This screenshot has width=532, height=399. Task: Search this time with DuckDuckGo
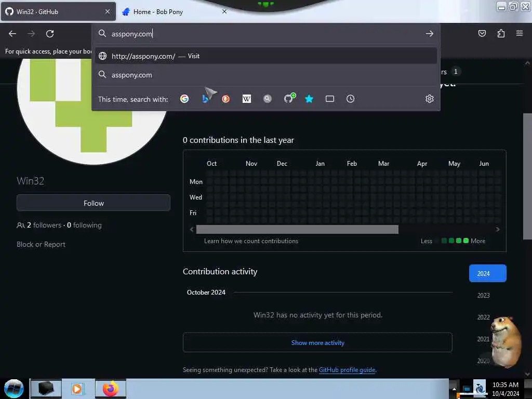pos(225,99)
